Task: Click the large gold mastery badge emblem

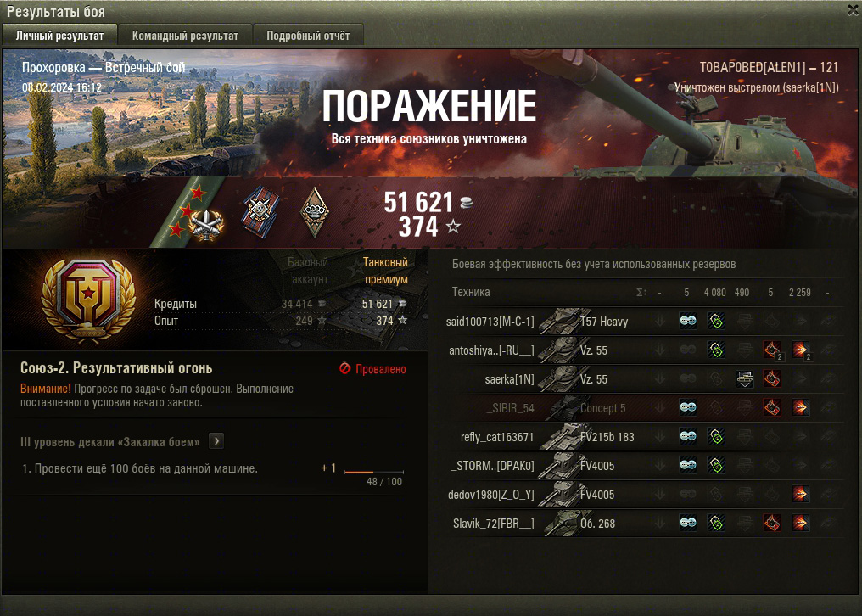Action: 88,300
